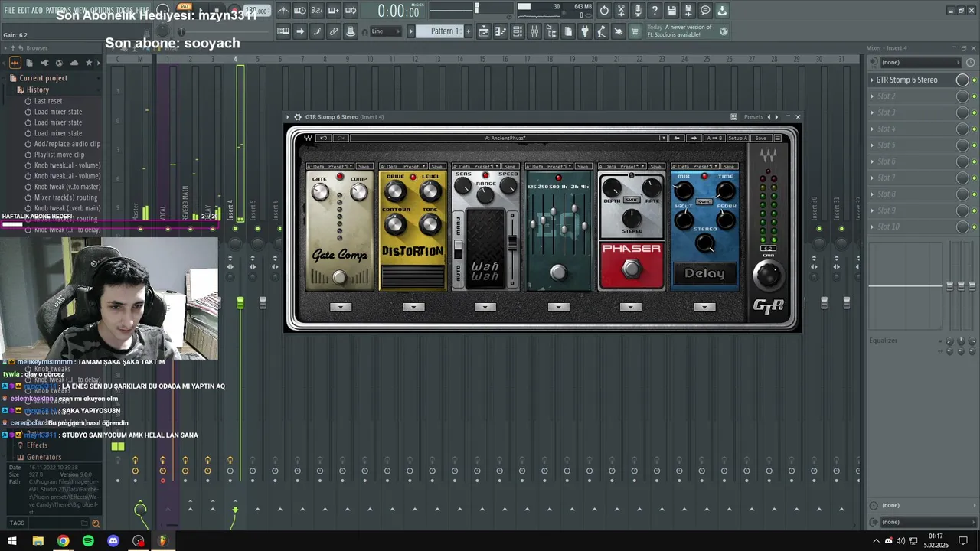The height and width of the screenshot is (551, 980).
Task: Open Waves hamburger menu icon
Action: (777, 138)
